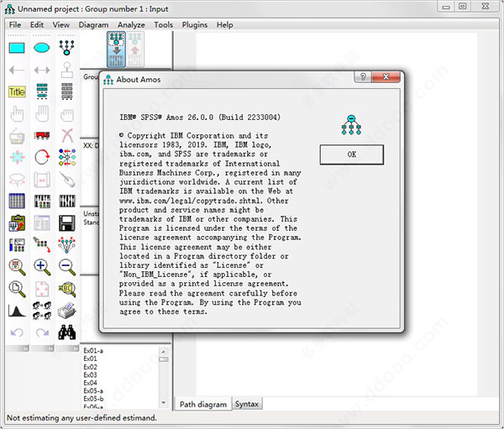Image resolution: width=504 pixels, height=429 pixels.
Task: Select the double-headed covariance arrow tool
Action: pos(42,70)
